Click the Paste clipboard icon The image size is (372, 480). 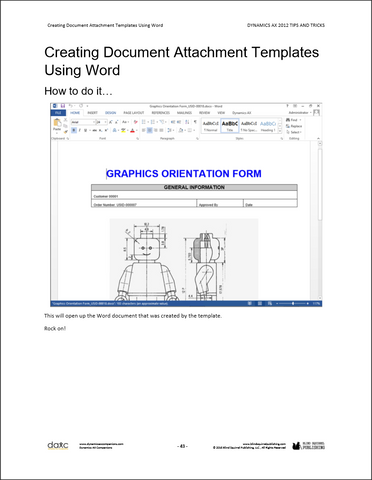pyautogui.click(x=57, y=123)
